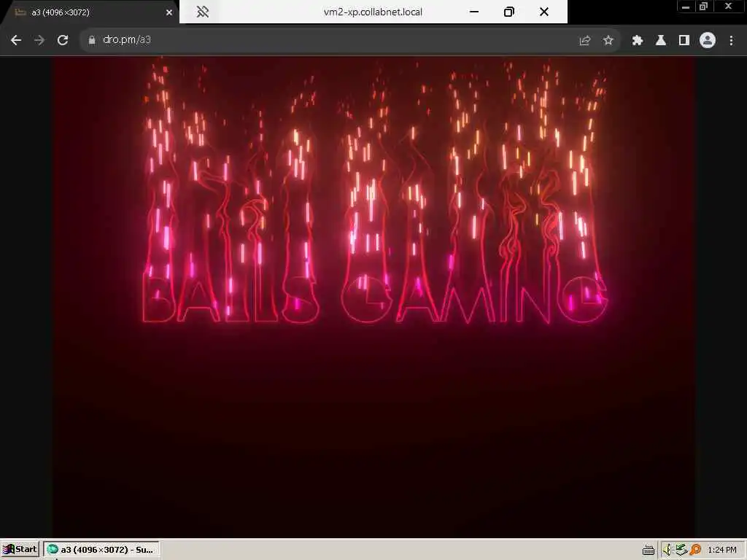The image size is (747, 560).
Task: Bookmark this page with the star icon
Action: pyautogui.click(x=608, y=41)
